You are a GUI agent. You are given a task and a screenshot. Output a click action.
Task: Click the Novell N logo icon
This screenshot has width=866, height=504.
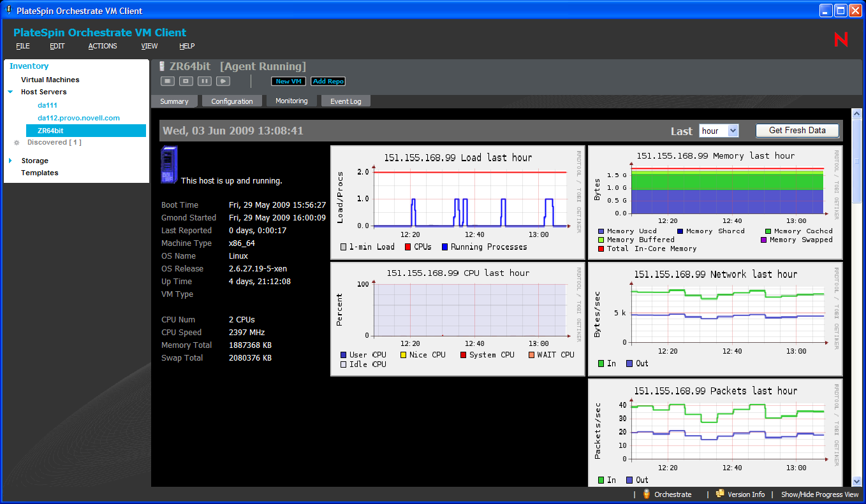pyautogui.click(x=841, y=40)
